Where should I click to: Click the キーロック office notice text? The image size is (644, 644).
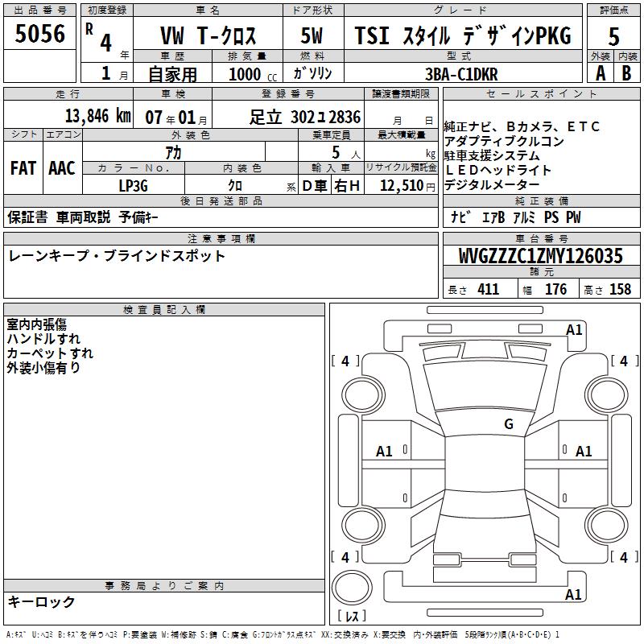[x=41, y=601]
